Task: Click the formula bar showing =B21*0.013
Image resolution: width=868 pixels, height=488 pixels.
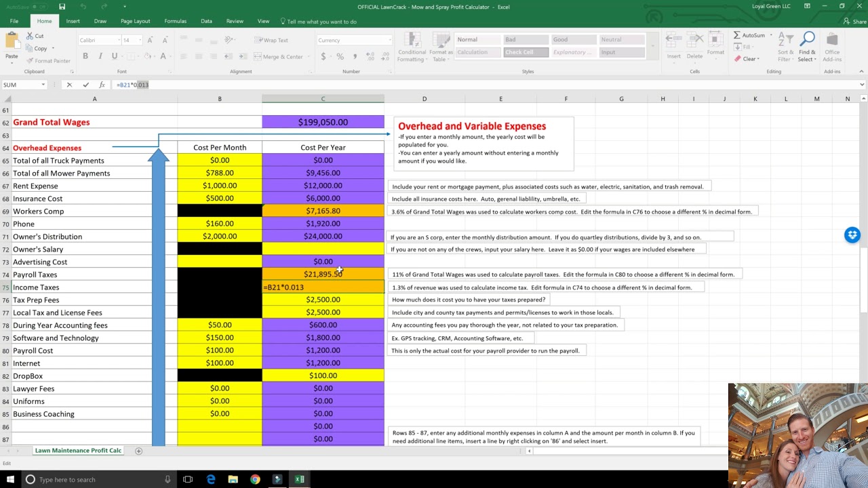Action: coord(485,85)
